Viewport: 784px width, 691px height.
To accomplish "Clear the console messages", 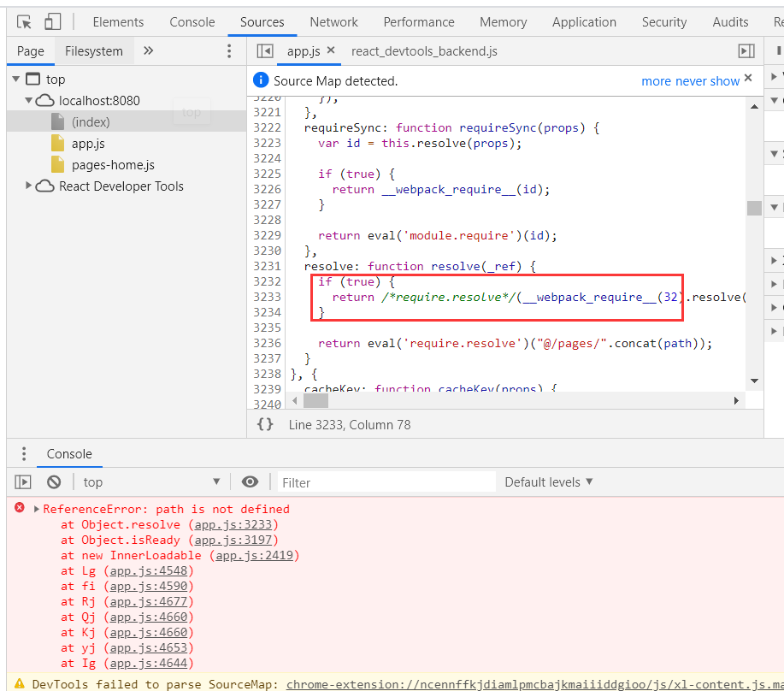I will pyautogui.click(x=54, y=481).
